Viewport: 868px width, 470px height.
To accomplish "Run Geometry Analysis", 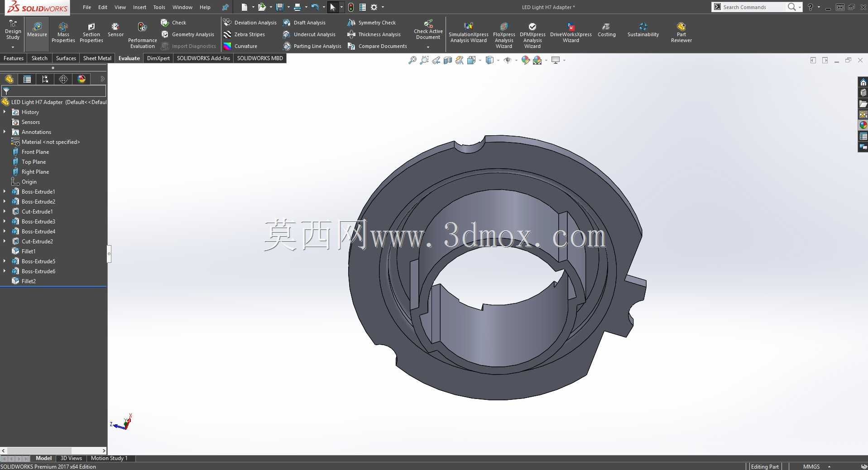I will click(x=188, y=34).
